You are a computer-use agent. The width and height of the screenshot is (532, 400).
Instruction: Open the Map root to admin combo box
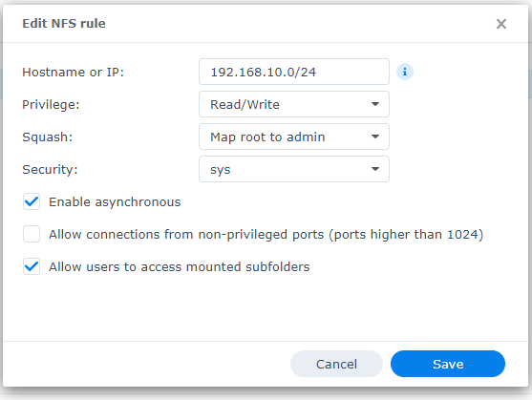click(x=294, y=137)
